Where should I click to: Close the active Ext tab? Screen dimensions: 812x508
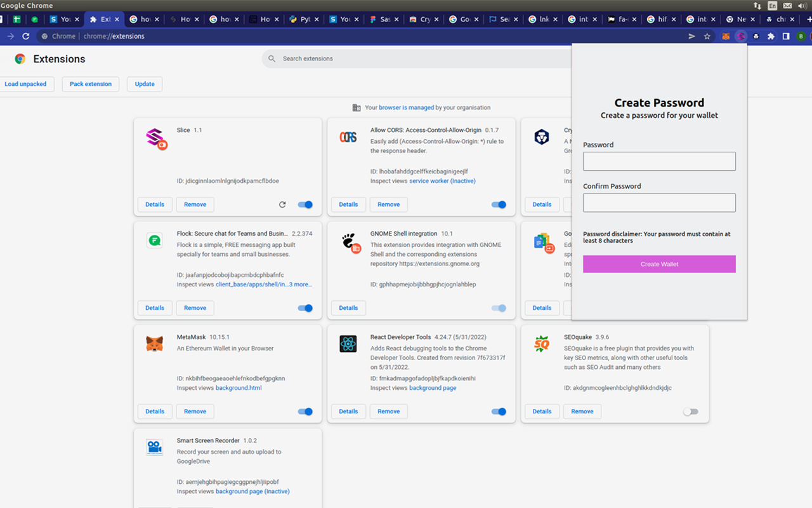(117, 19)
